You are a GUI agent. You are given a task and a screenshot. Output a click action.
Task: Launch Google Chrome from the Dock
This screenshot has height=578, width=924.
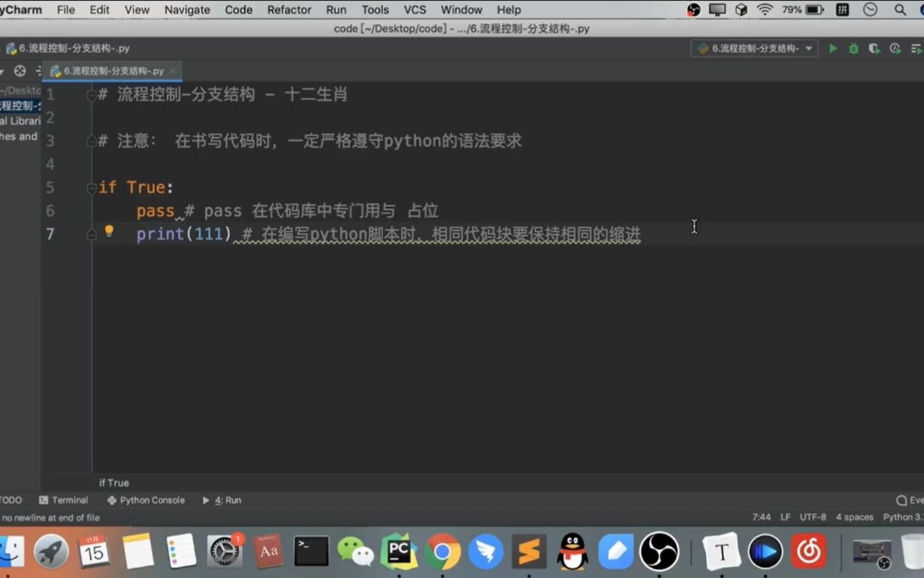(x=443, y=551)
